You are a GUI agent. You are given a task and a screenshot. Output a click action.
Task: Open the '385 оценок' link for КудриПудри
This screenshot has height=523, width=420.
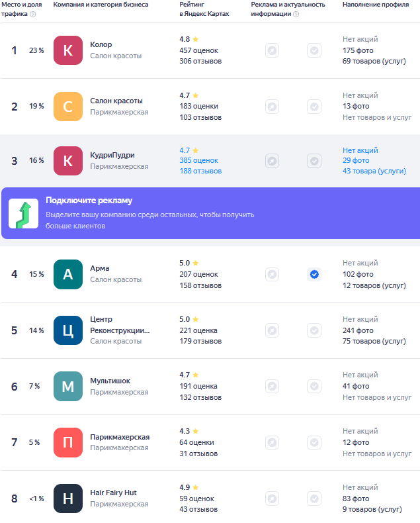click(198, 160)
